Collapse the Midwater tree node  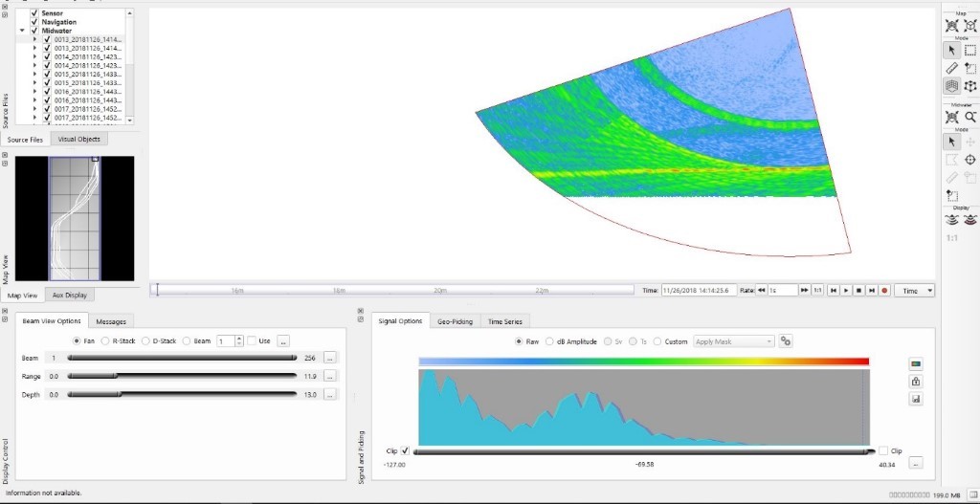22,31
